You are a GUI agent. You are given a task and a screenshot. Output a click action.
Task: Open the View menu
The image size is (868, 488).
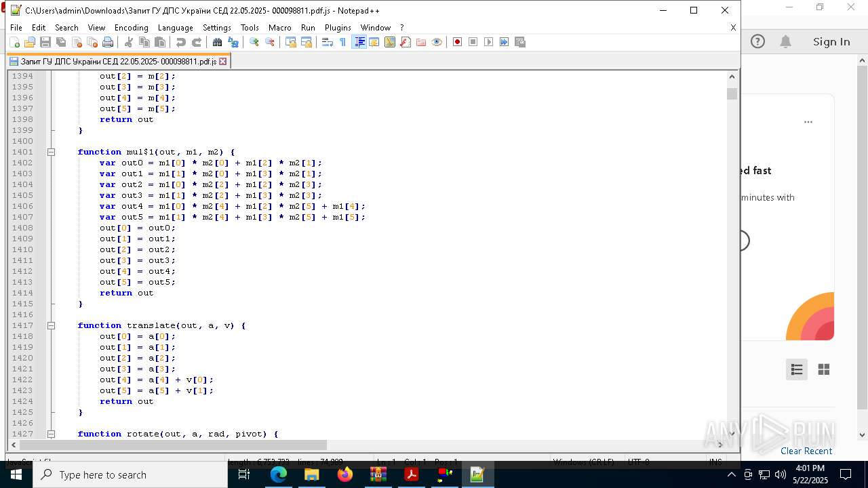(96, 28)
